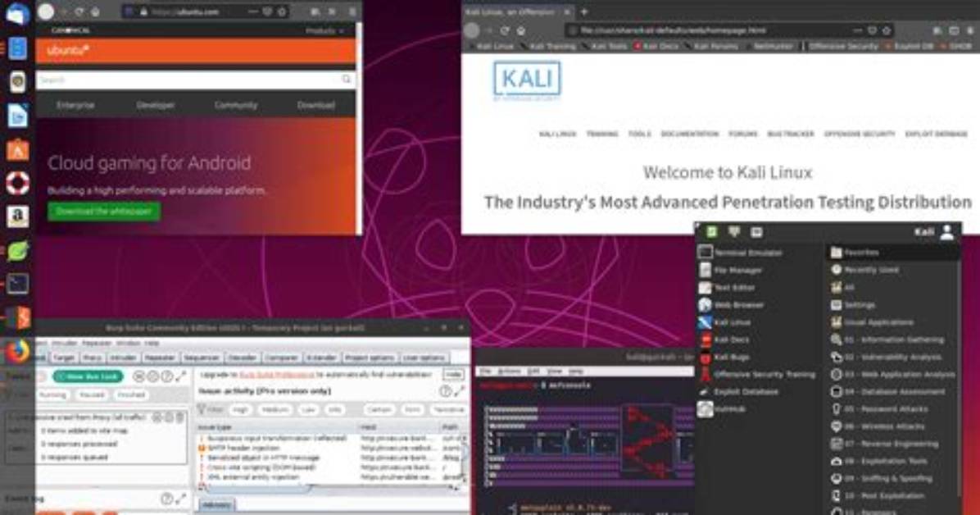Open DOCUMENTATION link on Kali homepage

pyautogui.click(x=689, y=134)
